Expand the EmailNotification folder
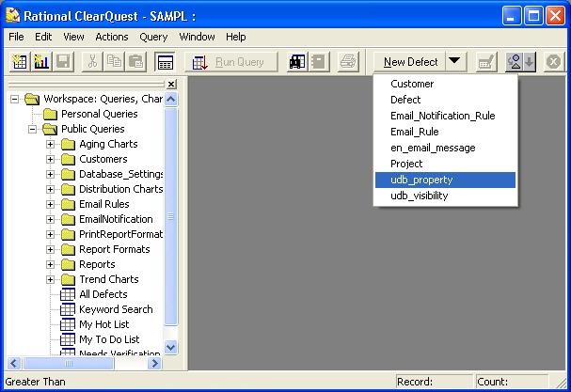Screen dimensions: 571x392 coord(50,219)
